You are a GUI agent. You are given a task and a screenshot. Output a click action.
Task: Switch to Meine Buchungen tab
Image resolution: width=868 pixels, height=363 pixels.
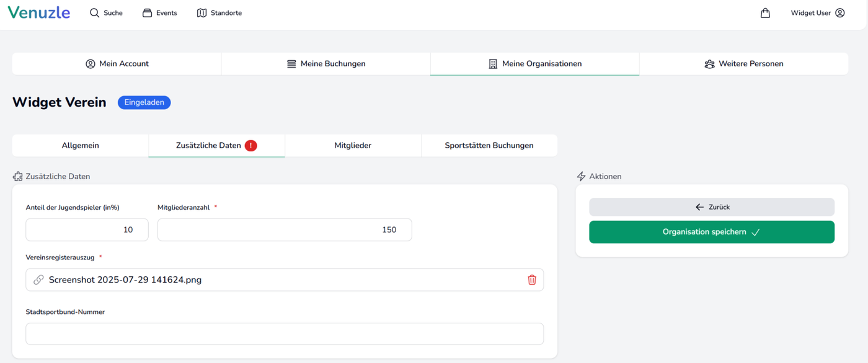(x=326, y=64)
